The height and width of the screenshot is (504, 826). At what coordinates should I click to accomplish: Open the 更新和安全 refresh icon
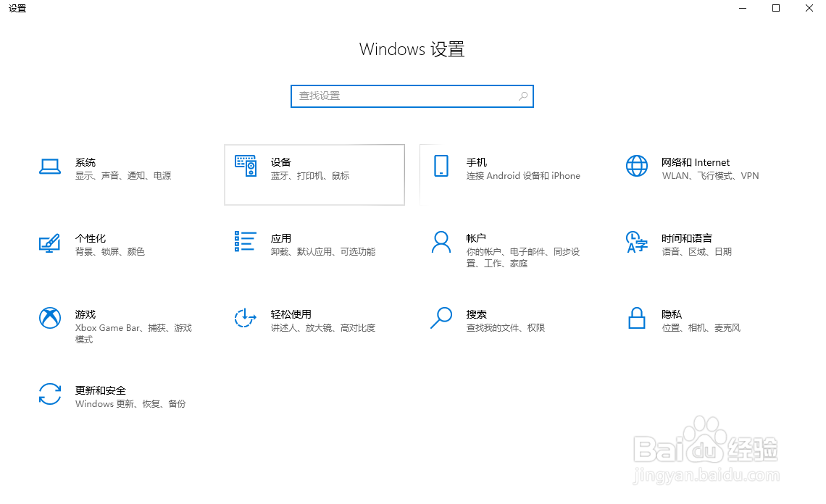point(49,395)
